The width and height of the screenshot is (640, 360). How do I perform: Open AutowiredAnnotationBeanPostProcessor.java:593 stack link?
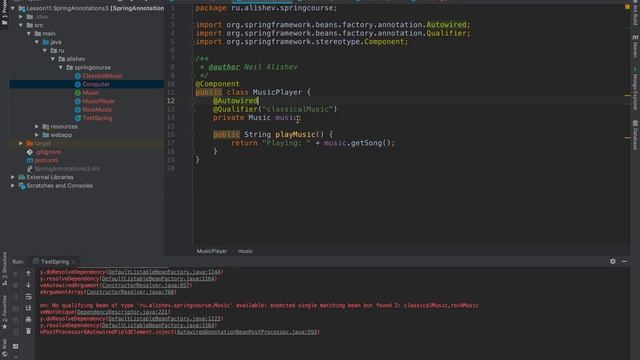[x=247, y=332]
